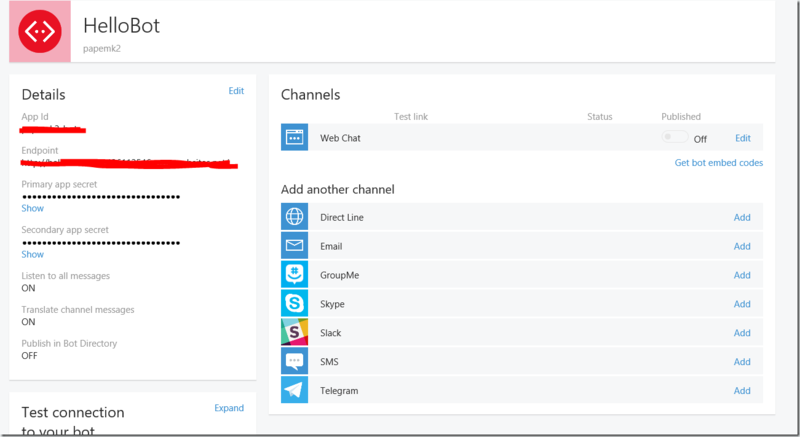Add the Skype channel
Image resolution: width=800 pixels, height=437 pixels.
(x=742, y=304)
